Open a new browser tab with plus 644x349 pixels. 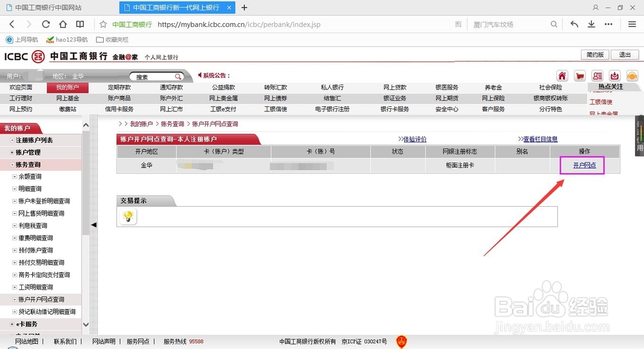(244, 7)
